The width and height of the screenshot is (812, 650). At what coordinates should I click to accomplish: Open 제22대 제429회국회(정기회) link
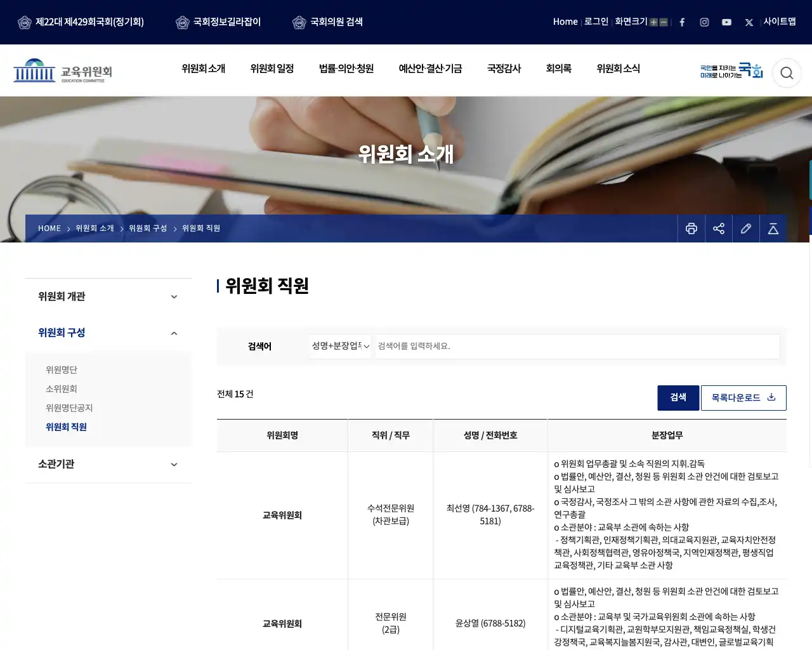[x=81, y=22]
